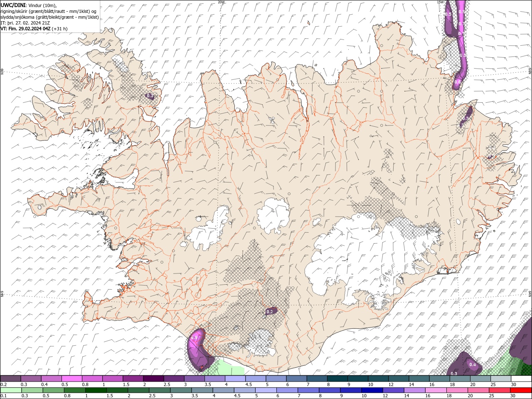The image size is (532, 399).
Task: Choose the white 30 swatch in upper legend
Action: [x=521, y=379]
